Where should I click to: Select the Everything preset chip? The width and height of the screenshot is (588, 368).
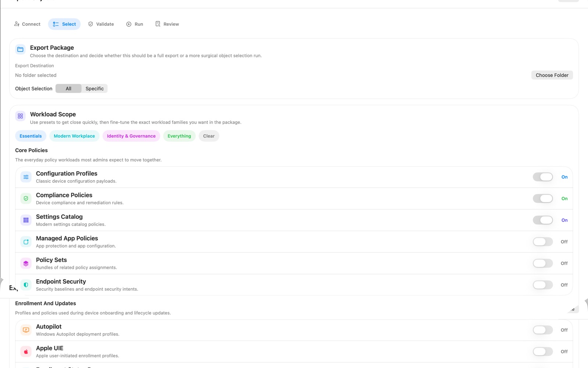(179, 136)
